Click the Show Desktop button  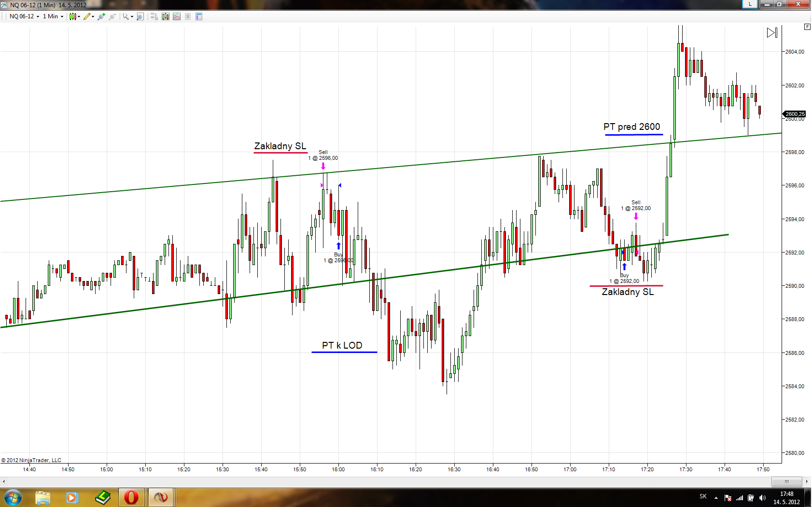[x=808, y=497]
